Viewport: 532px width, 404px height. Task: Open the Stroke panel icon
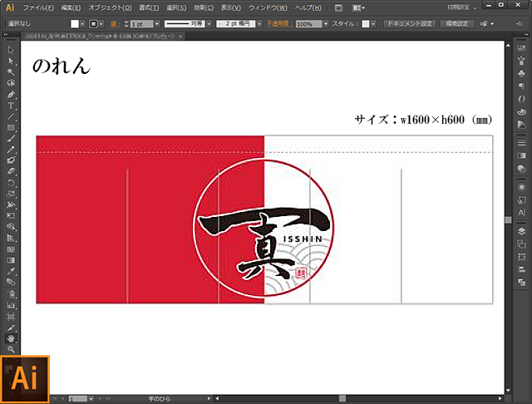click(521, 143)
